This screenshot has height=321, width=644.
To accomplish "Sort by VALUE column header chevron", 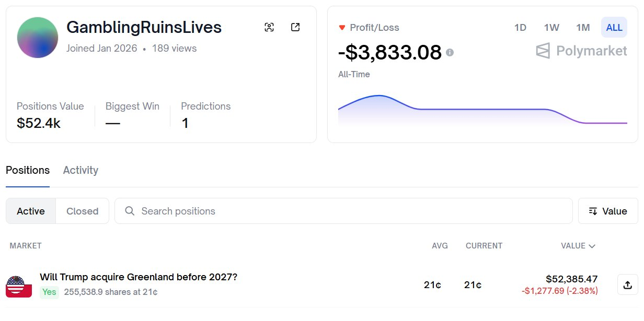I will pyautogui.click(x=592, y=246).
